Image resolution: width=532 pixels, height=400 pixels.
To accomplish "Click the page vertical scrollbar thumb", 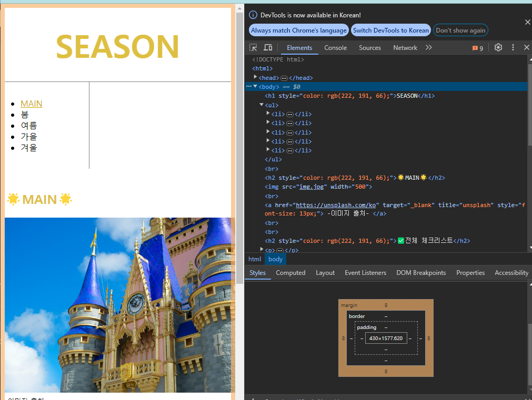I will click(239, 148).
